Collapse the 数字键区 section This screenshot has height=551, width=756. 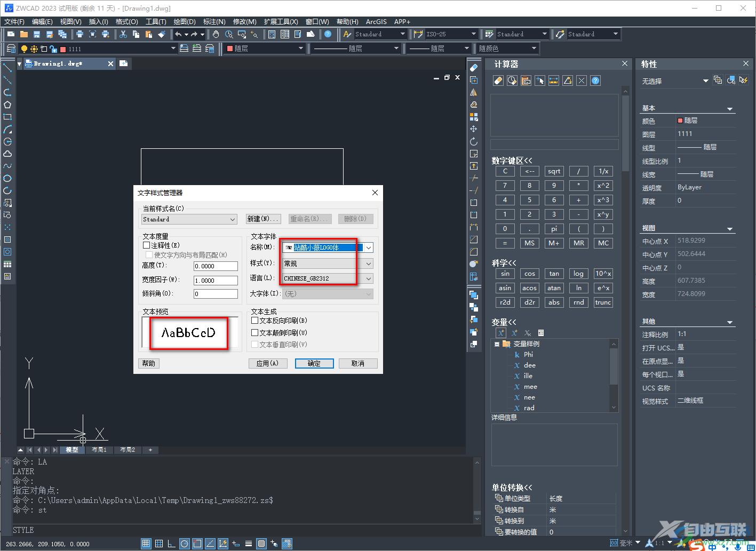(x=512, y=161)
